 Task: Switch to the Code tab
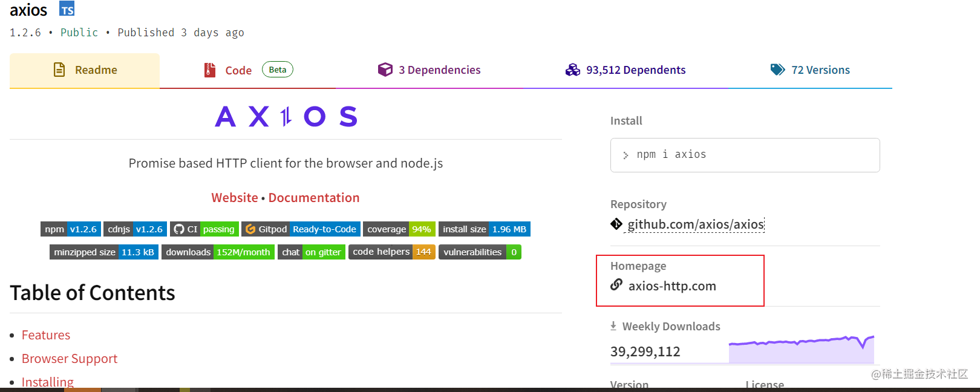[x=248, y=70]
